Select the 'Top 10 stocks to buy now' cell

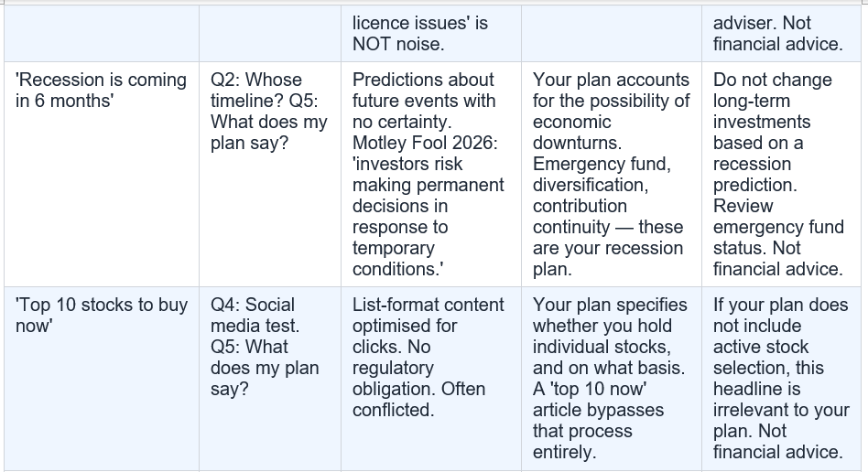(x=102, y=379)
